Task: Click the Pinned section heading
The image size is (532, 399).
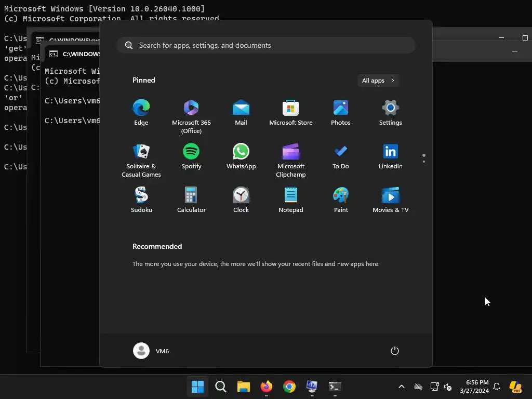Action: (143, 80)
